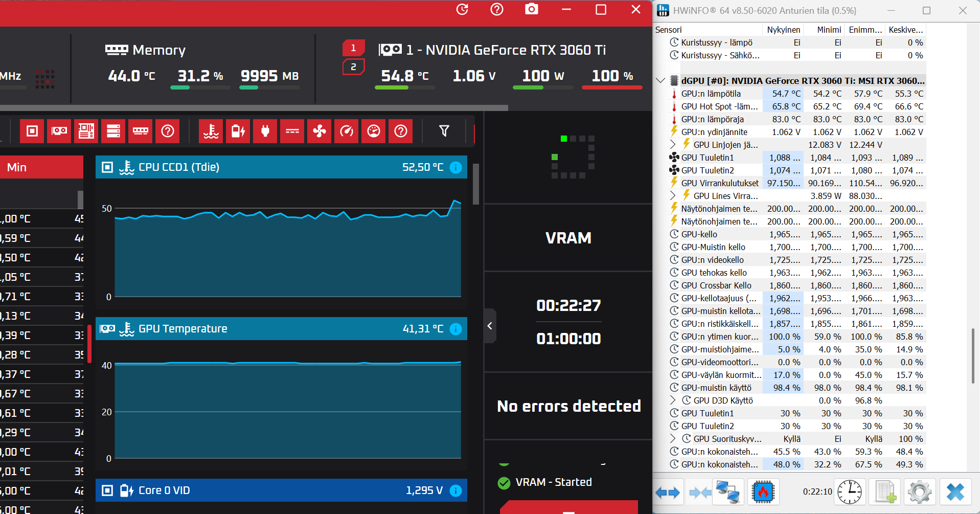Click the Min column header in OCCT

41,167
